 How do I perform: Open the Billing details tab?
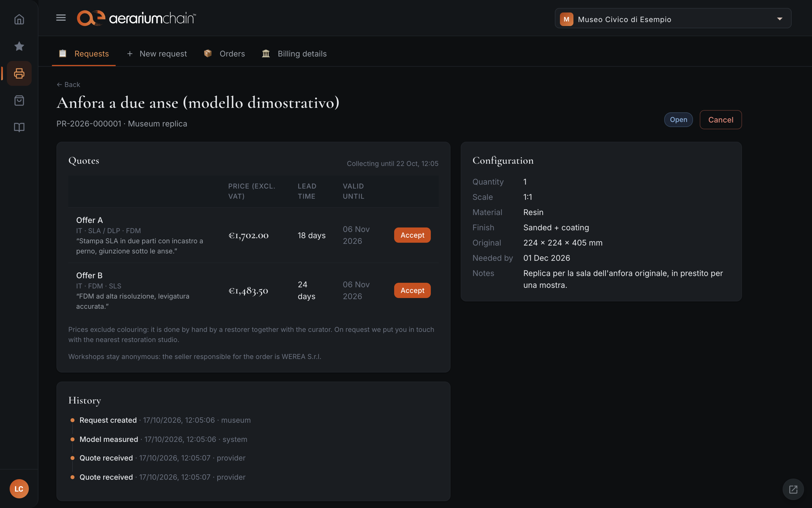coord(294,54)
